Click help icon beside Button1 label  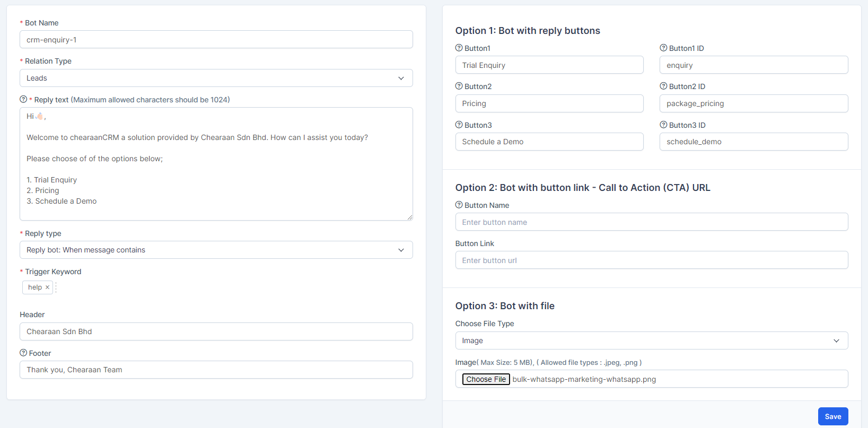pos(459,48)
